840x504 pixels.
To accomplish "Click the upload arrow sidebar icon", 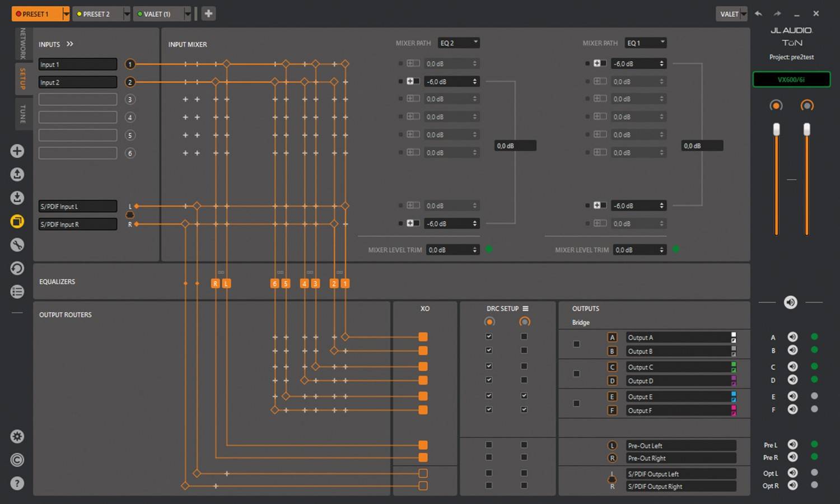I will point(17,174).
